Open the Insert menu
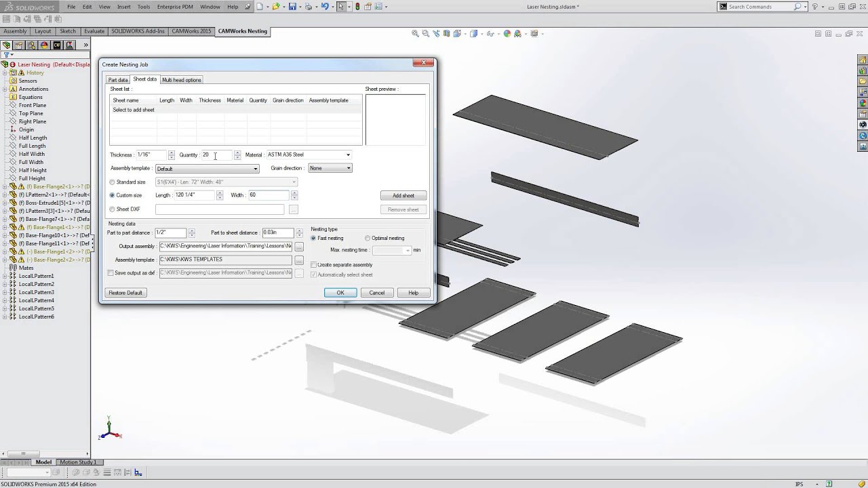868x488 pixels. click(124, 7)
